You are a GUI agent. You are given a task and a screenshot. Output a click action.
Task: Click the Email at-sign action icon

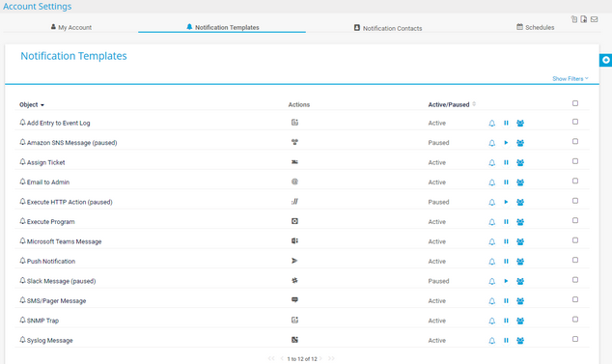(x=294, y=182)
